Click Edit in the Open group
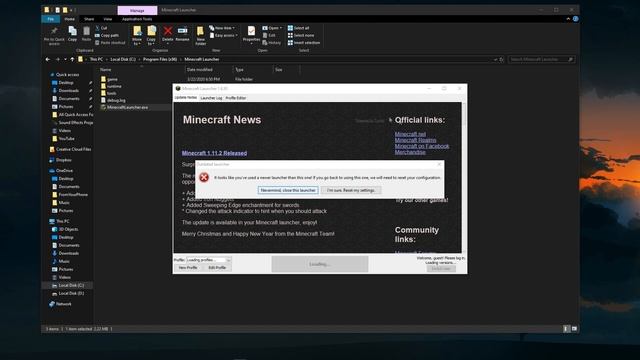640x360 pixels. 269,36
